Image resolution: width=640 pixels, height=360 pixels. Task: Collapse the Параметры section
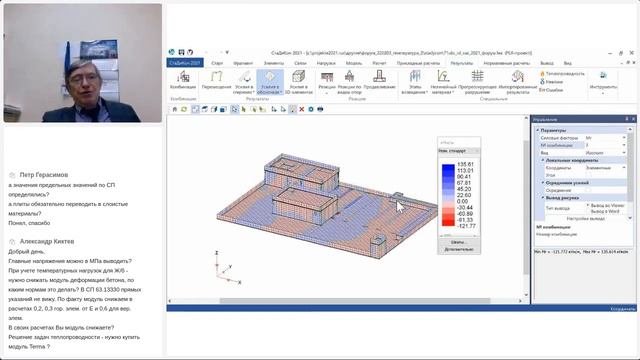(538, 130)
